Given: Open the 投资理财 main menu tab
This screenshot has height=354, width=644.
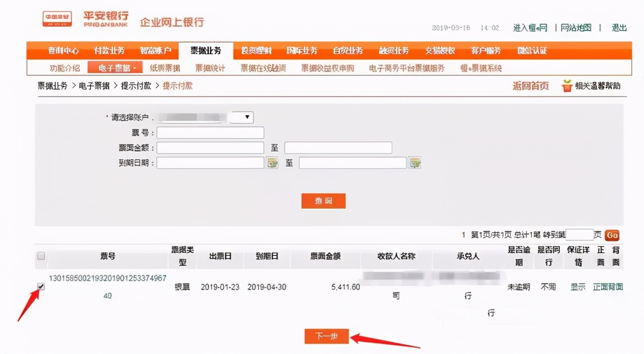Looking at the screenshot, I should pyautogui.click(x=256, y=51).
